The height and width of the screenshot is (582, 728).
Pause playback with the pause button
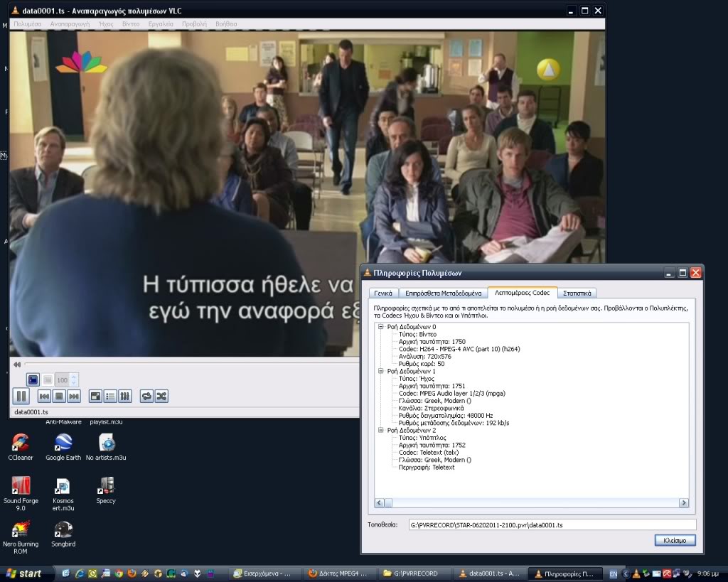[21, 396]
